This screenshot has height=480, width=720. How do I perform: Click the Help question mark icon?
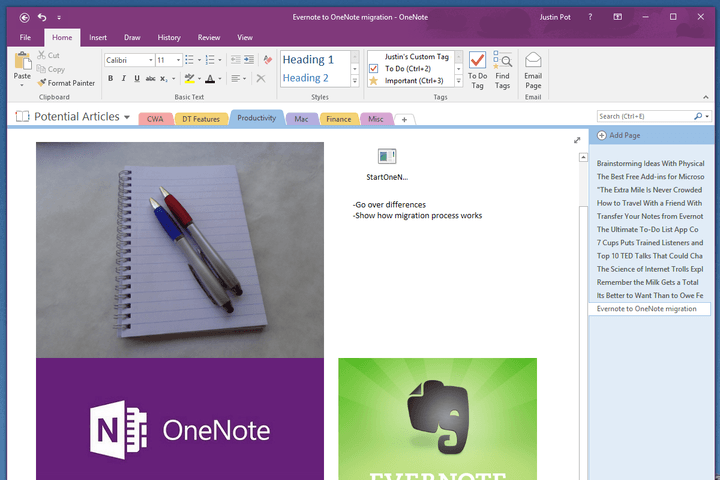pos(590,17)
